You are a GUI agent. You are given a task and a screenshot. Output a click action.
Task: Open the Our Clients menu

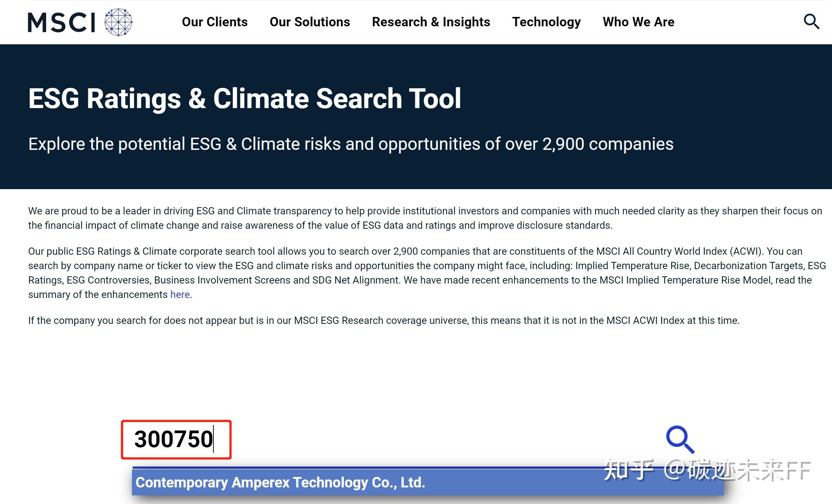tap(214, 22)
